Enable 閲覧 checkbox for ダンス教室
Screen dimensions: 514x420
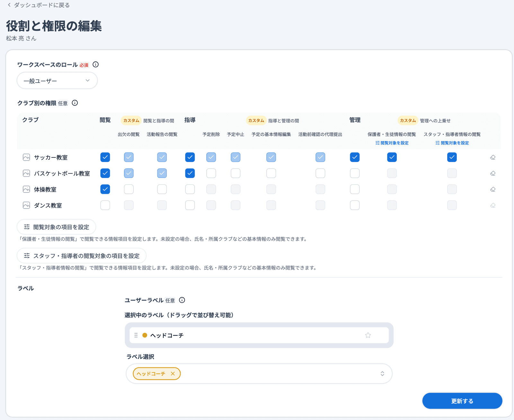point(105,205)
